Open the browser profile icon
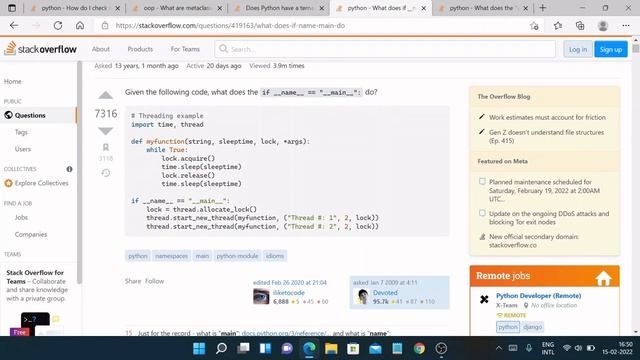640x360 pixels. [602, 26]
